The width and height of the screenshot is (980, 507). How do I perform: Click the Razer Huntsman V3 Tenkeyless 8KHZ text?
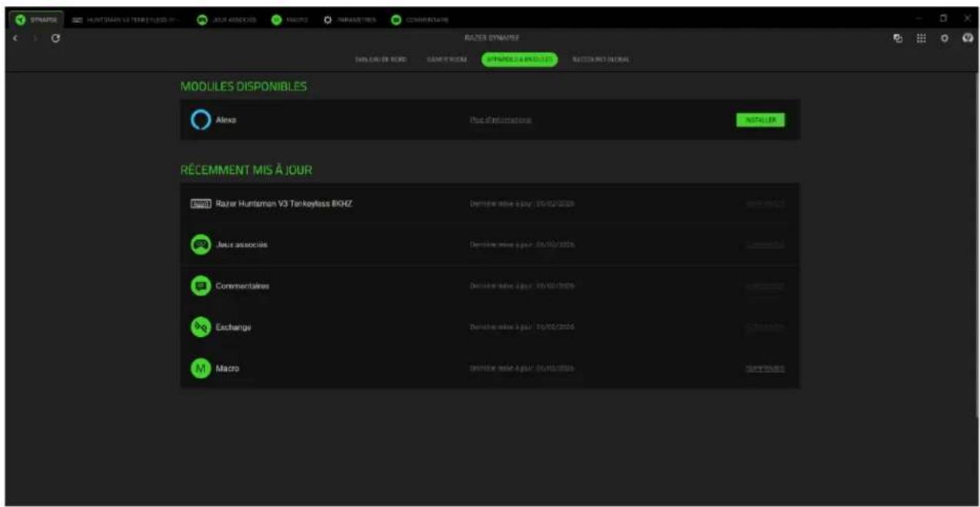pos(284,204)
